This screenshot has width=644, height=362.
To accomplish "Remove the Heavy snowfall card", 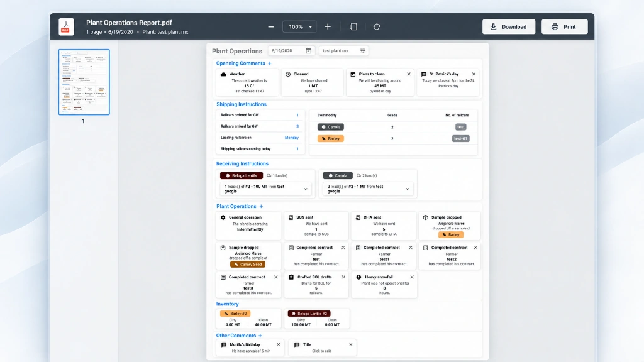I will pyautogui.click(x=412, y=277).
